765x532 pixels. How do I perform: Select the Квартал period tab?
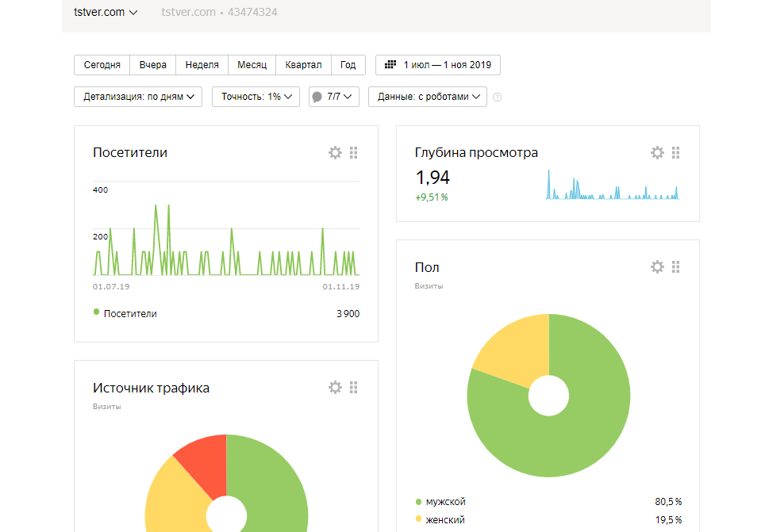point(303,65)
